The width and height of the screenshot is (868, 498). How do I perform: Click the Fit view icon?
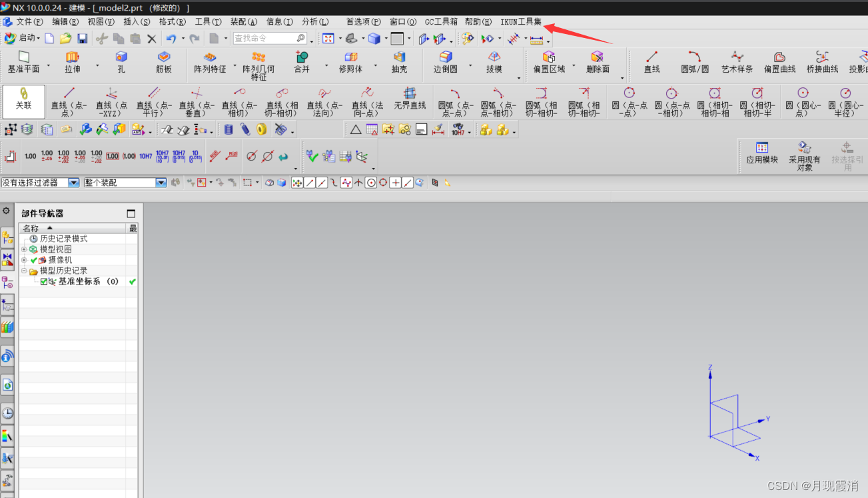tap(328, 39)
